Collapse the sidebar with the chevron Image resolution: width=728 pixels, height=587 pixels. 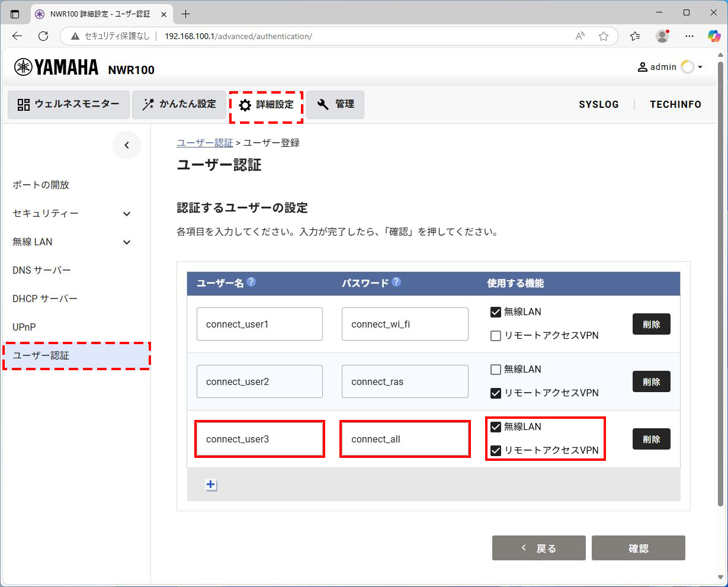[x=126, y=145]
